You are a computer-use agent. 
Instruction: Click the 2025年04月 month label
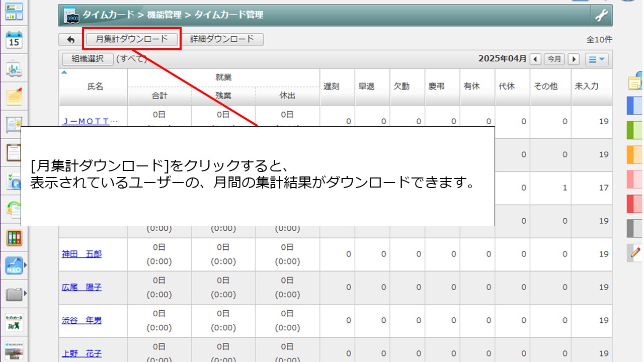tap(503, 59)
